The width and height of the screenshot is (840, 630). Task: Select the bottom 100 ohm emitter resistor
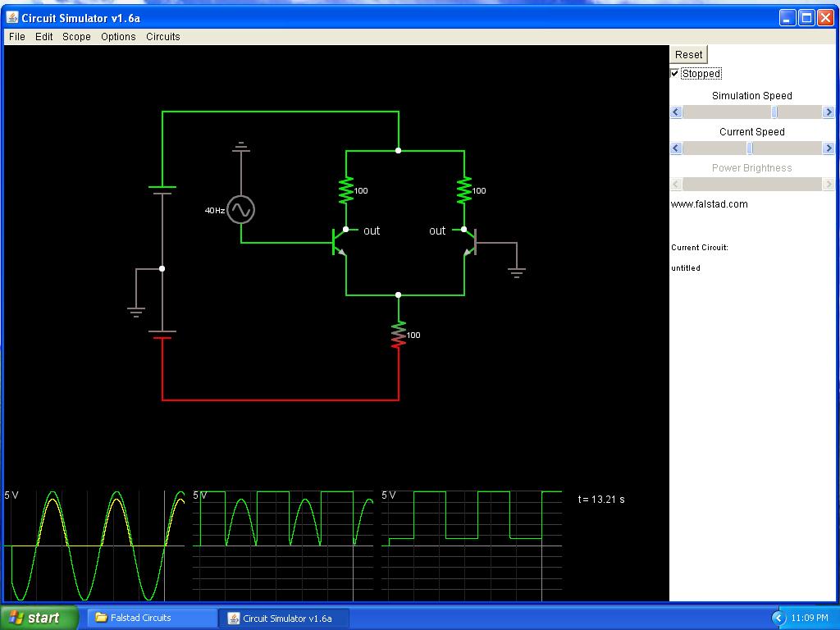pyautogui.click(x=399, y=335)
